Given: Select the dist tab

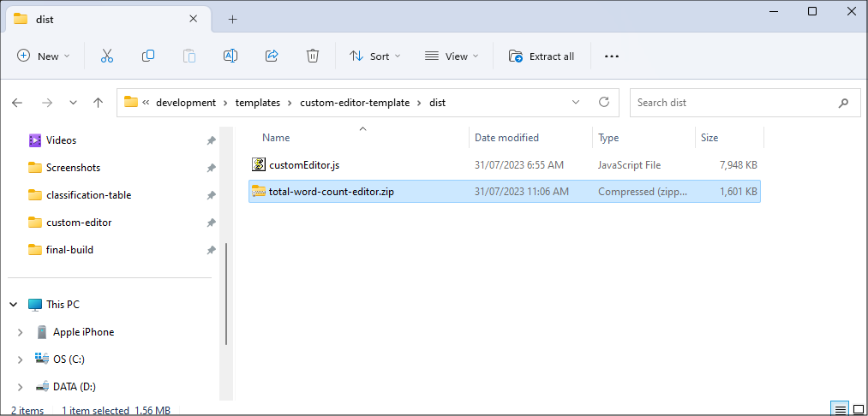Looking at the screenshot, I should coord(108,19).
